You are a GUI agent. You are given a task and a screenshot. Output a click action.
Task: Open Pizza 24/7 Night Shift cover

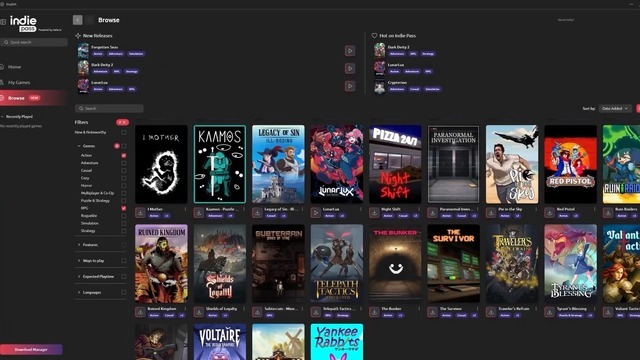click(x=395, y=164)
